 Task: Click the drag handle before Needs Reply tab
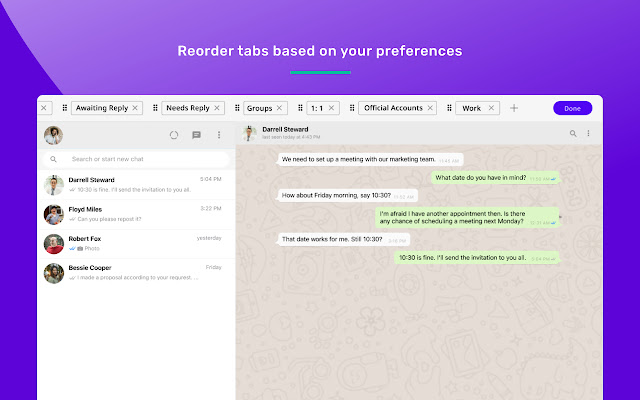pos(155,108)
